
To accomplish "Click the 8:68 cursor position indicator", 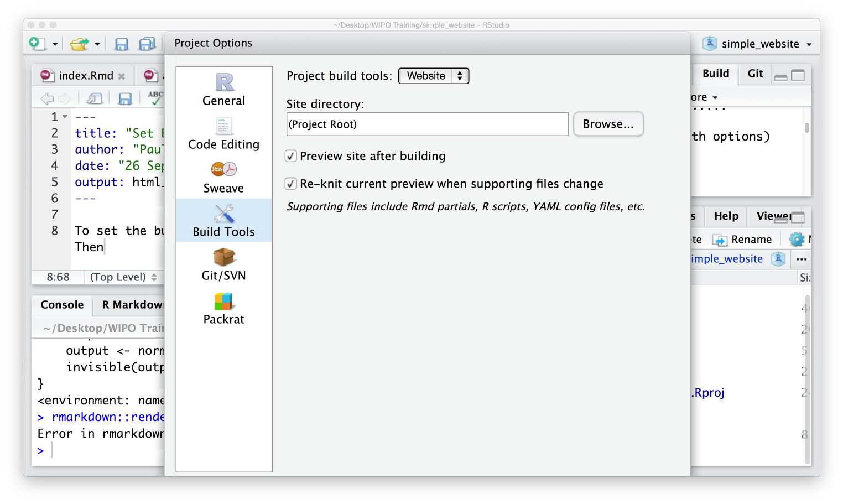I will [x=58, y=277].
